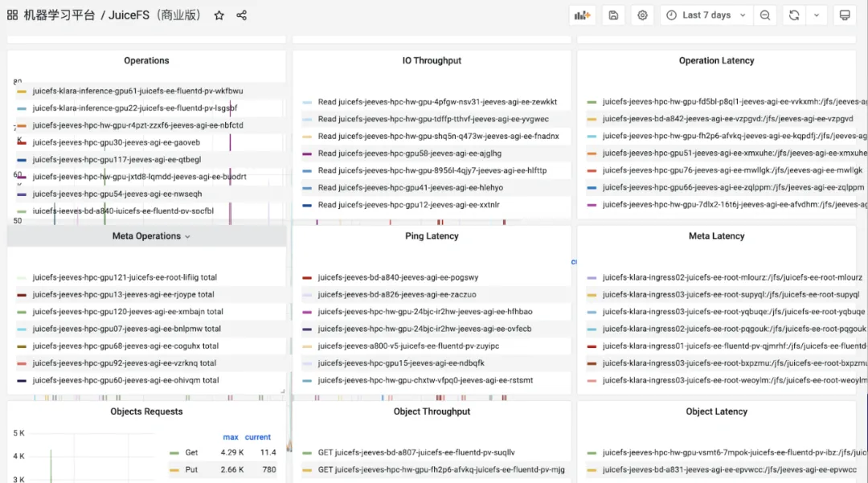Select Ping legend 24bjc-ir2hw hfhbao

pos(425,312)
